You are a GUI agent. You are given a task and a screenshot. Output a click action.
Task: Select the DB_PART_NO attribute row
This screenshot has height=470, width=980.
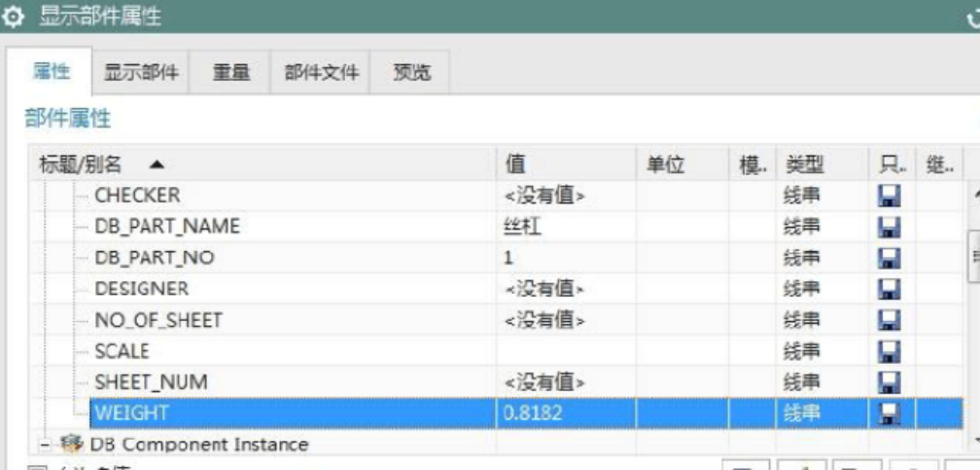coord(154,258)
